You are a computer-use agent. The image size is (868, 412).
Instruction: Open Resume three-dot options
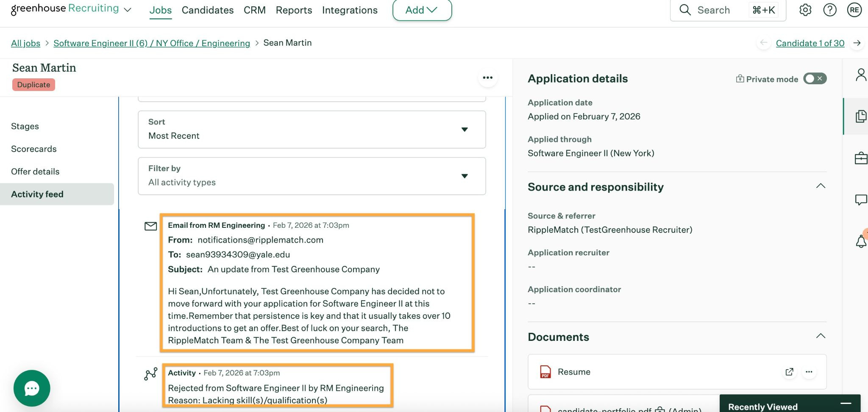[x=809, y=372]
